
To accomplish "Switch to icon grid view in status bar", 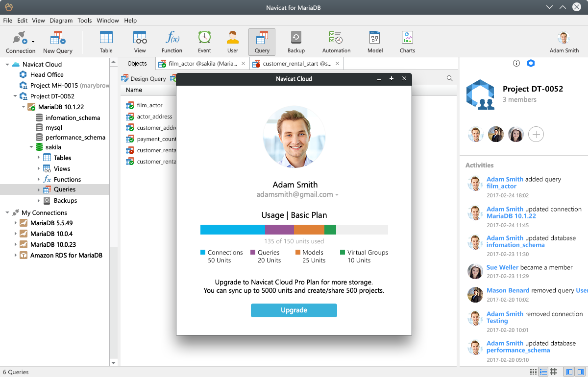I will [533, 372].
